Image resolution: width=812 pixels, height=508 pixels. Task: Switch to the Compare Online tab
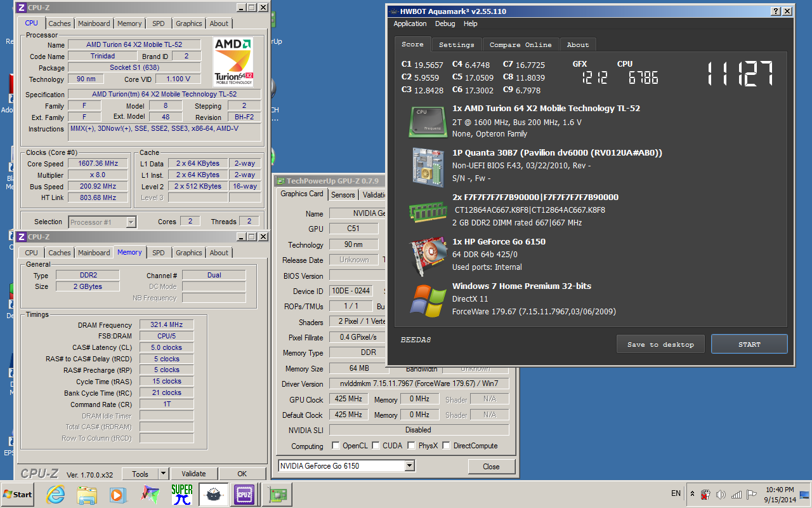(x=520, y=44)
